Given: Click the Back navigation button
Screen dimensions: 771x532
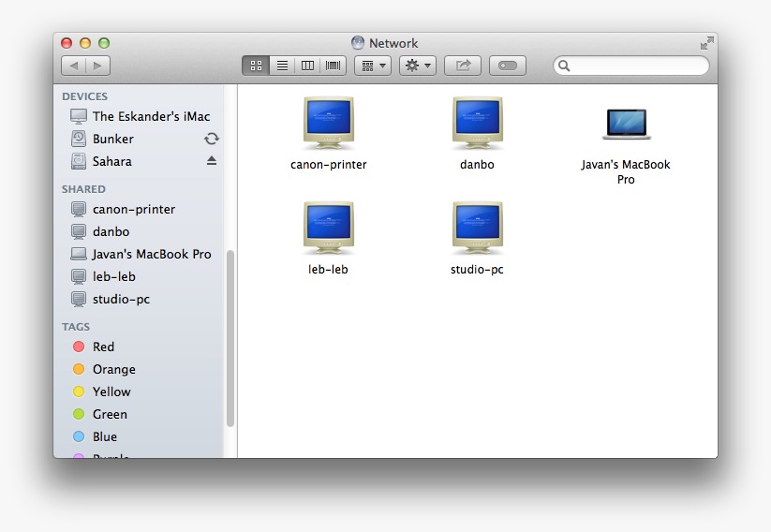Looking at the screenshot, I should coord(74,66).
